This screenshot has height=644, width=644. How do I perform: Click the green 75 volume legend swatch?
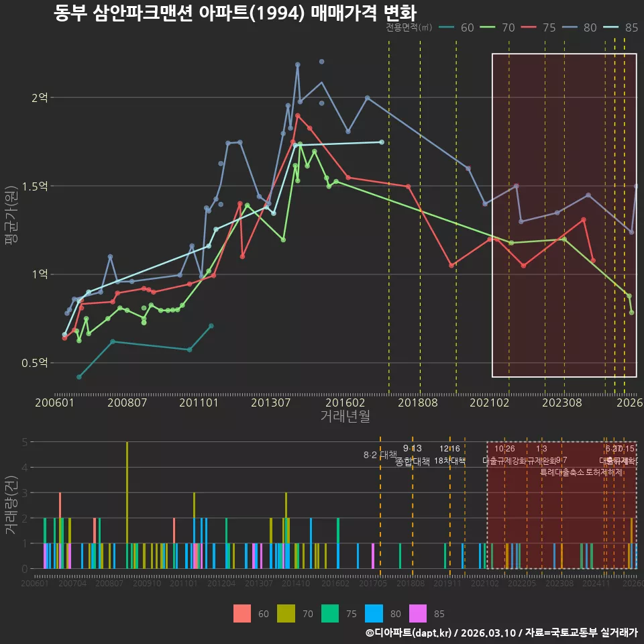[330, 614]
